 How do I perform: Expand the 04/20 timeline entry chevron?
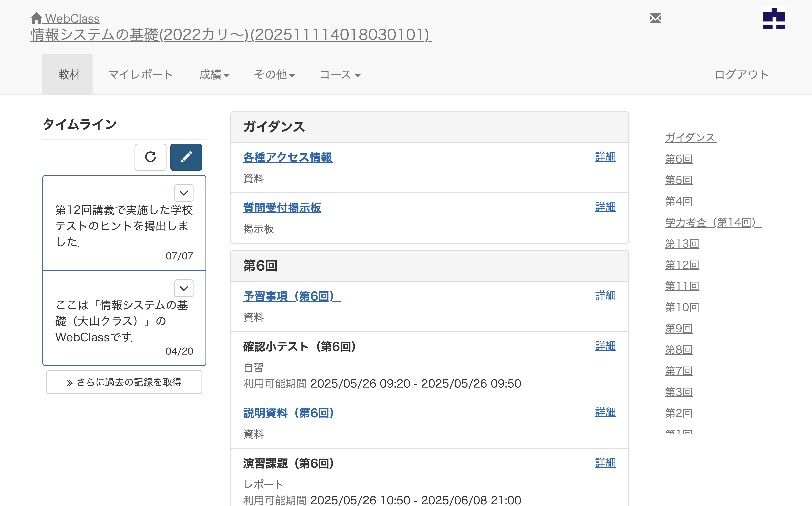coord(184,288)
